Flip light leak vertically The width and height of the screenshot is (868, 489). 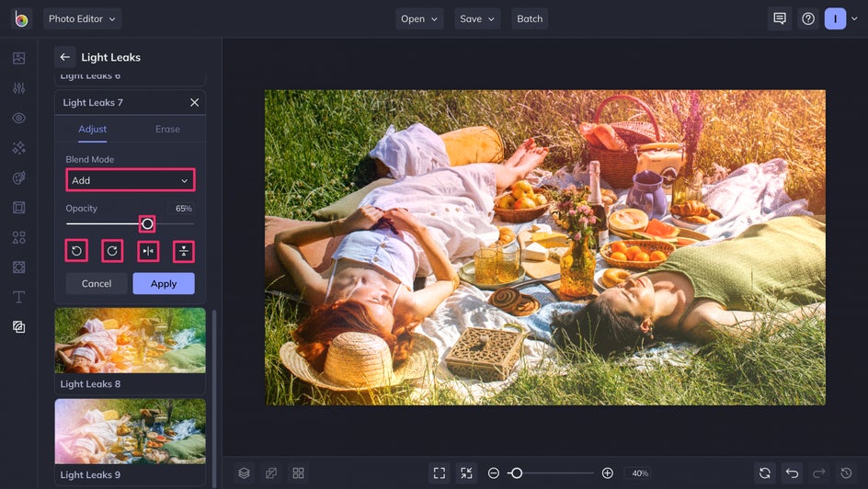click(x=184, y=251)
